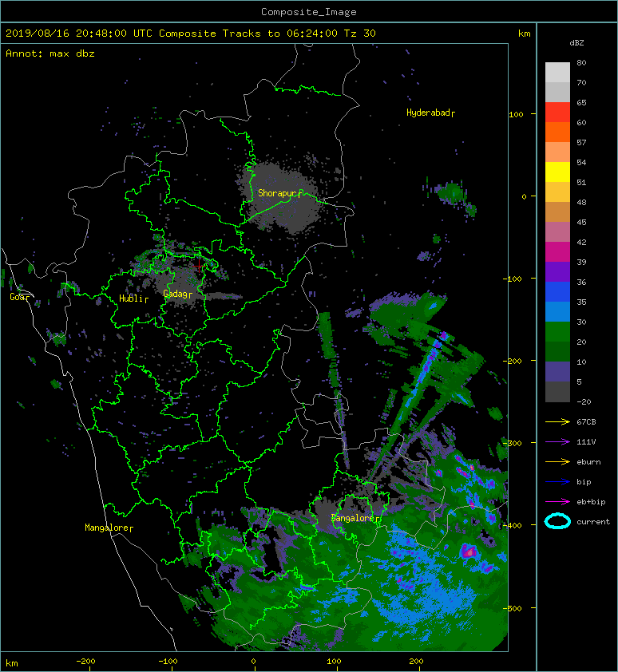Click the bip blue arrow legend icon

pos(557,482)
